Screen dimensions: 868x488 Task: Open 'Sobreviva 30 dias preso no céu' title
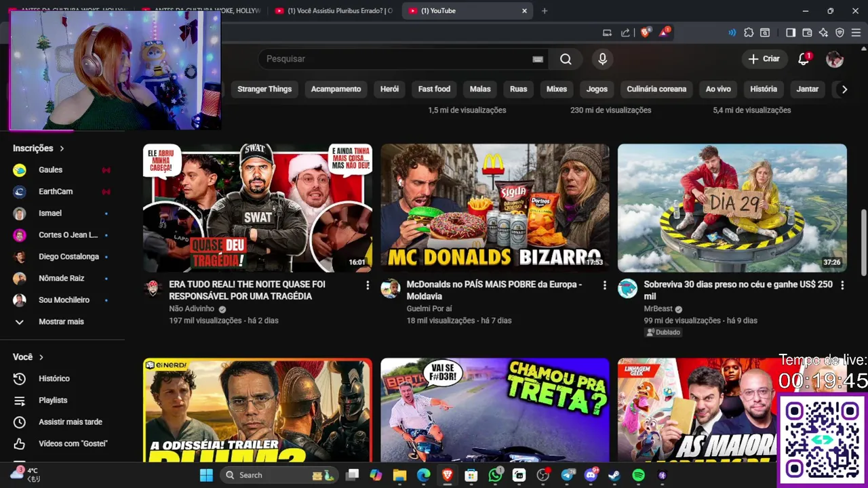coord(738,290)
